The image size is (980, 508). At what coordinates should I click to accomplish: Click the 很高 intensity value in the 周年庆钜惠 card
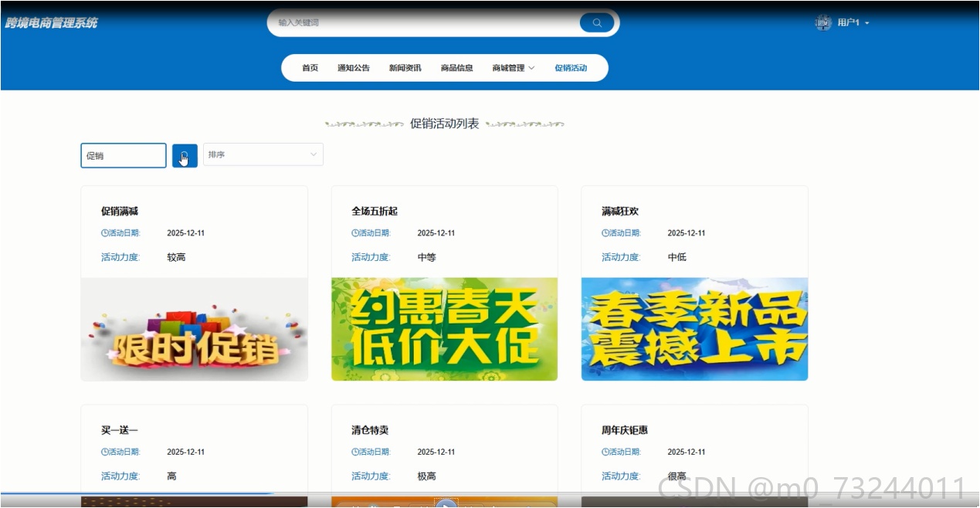(677, 476)
